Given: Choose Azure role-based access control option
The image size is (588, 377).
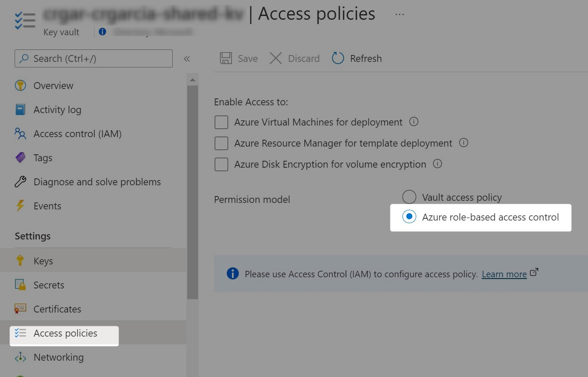Looking at the screenshot, I should click(x=409, y=217).
